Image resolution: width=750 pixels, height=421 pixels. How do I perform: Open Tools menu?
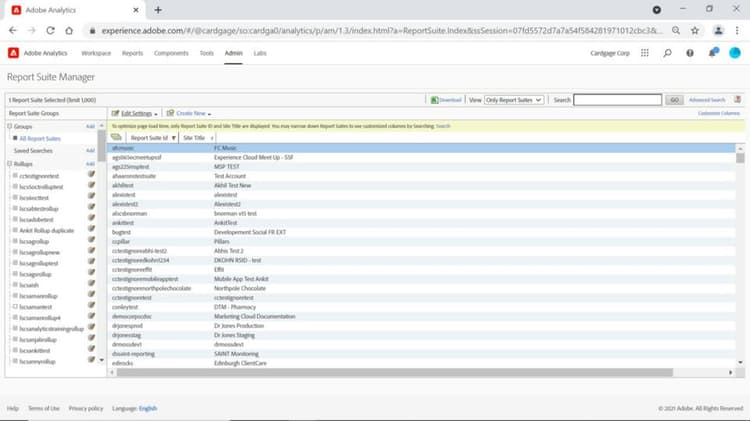(207, 53)
